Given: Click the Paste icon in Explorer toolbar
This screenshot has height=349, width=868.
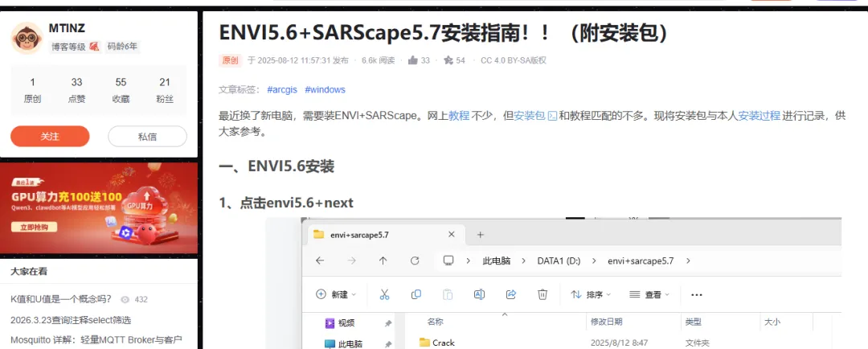Looking at the screenshot, I should click(448, 294).
